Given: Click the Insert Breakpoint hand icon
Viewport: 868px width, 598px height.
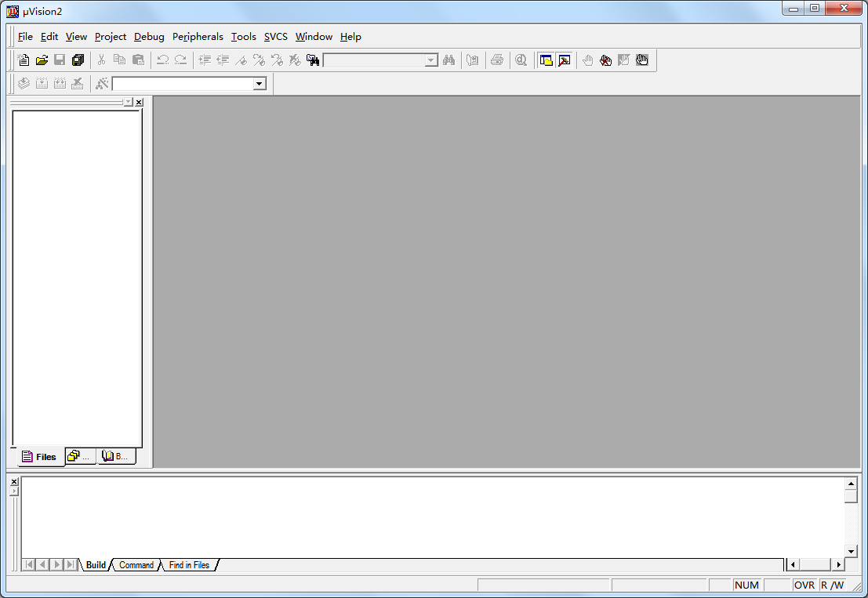Looking at the screenshot, I should (588, 60).
